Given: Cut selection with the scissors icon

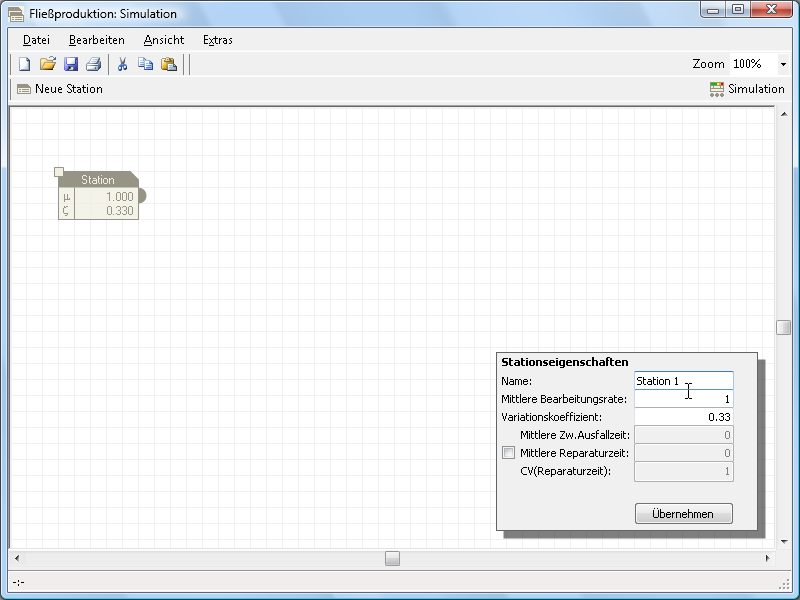Looking at the screenshot, I should tap(122, 64).
